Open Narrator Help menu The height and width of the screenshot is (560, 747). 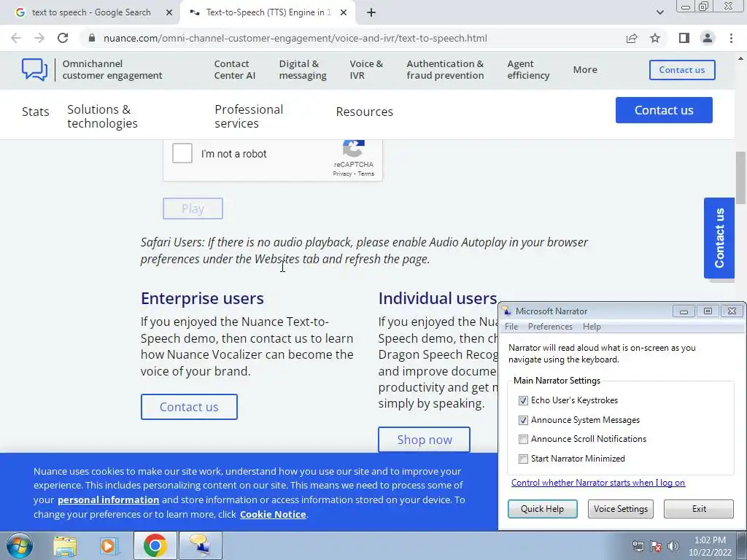pyautogui.click(x=592, y=327)
